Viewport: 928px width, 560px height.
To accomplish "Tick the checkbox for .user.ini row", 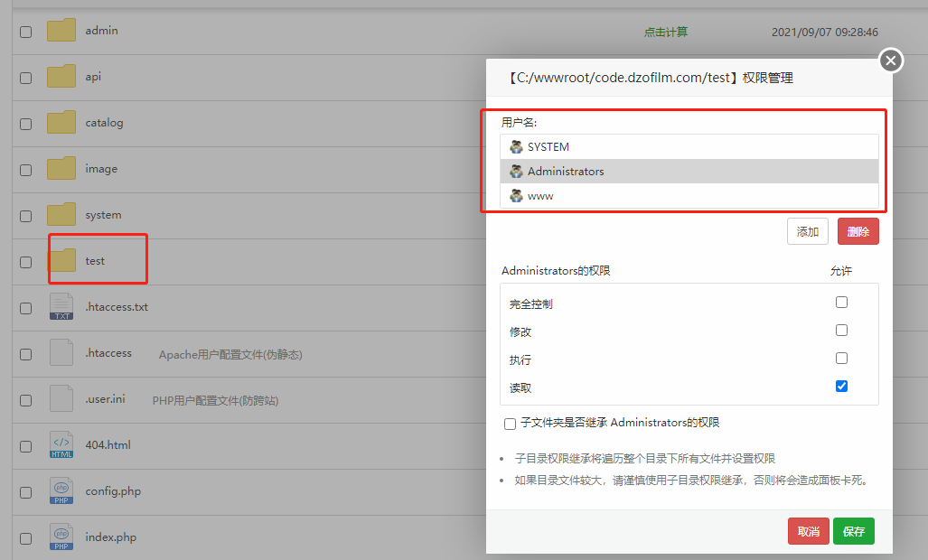I will [x=26, y=401].
